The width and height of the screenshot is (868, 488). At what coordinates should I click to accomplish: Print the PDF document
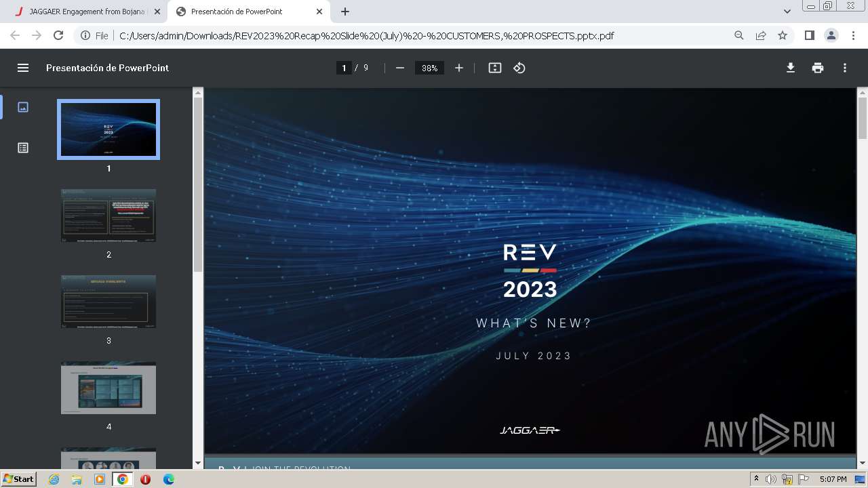818,68
